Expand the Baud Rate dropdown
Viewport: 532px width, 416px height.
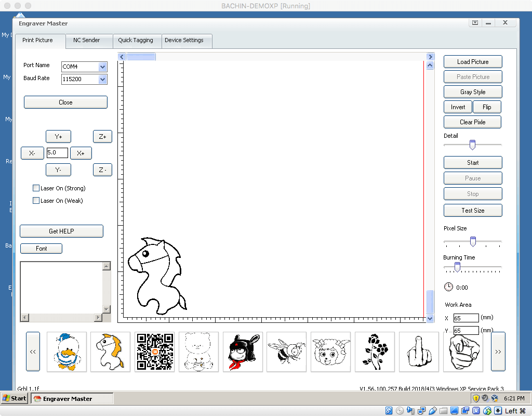[102, 79]
